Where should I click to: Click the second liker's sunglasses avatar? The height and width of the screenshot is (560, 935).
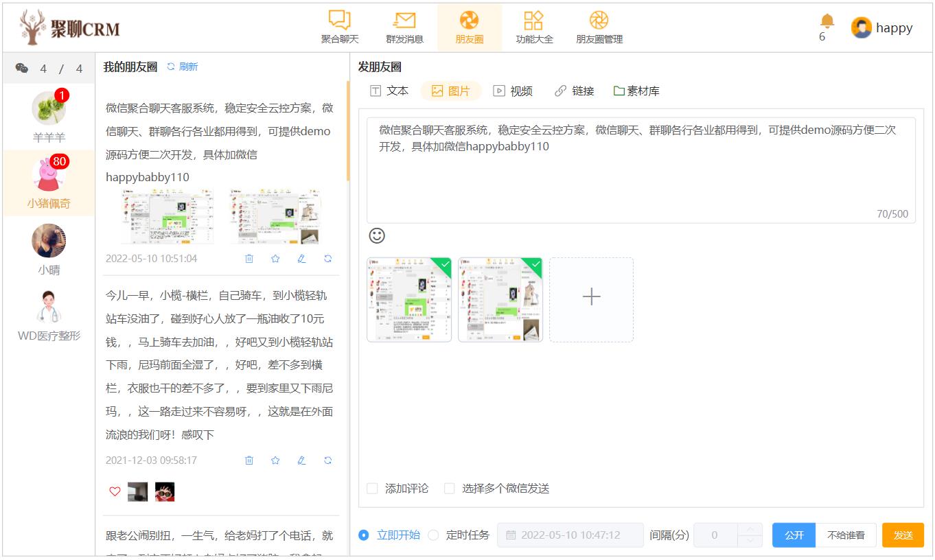point(165,491)
